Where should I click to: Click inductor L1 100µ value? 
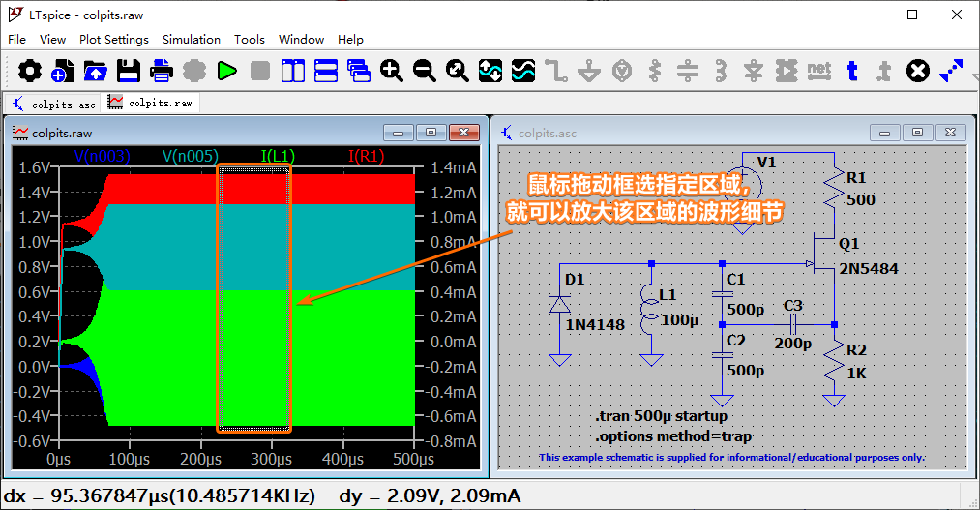point(679,320)
